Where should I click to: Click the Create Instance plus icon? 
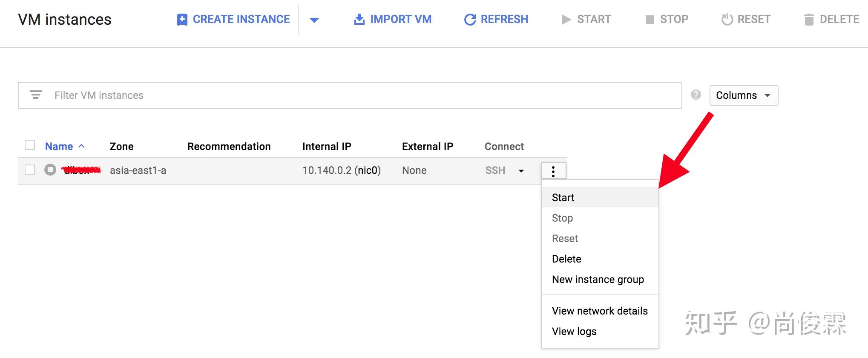pos(182,20)
